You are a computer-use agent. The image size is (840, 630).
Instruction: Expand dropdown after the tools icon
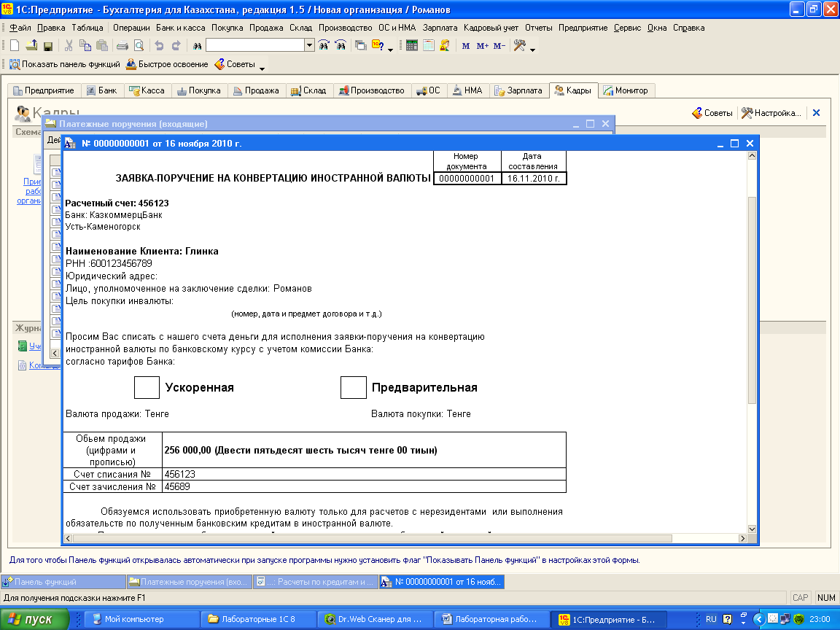pos(532,50)
